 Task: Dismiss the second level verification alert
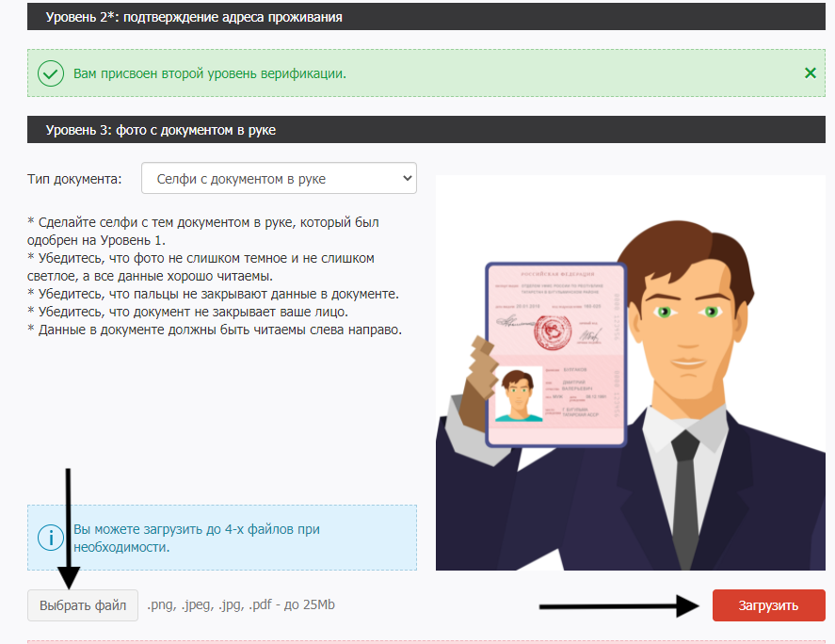810,73
